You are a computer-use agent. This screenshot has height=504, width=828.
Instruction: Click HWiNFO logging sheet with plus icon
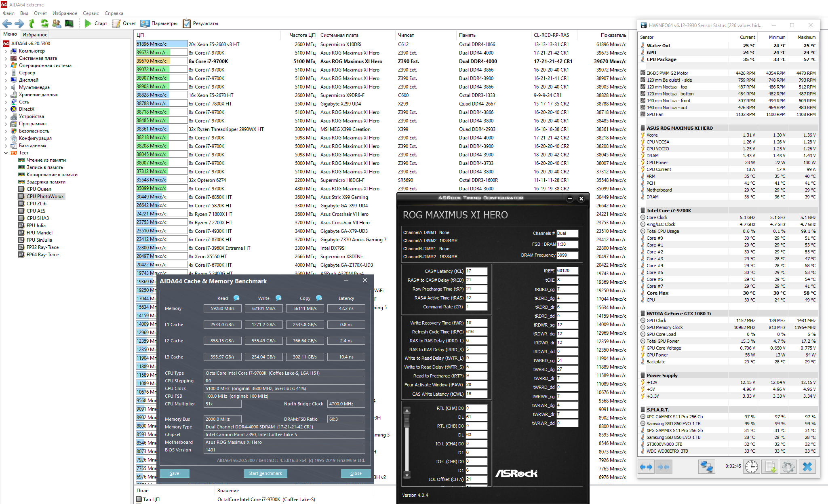coord(770,467)
